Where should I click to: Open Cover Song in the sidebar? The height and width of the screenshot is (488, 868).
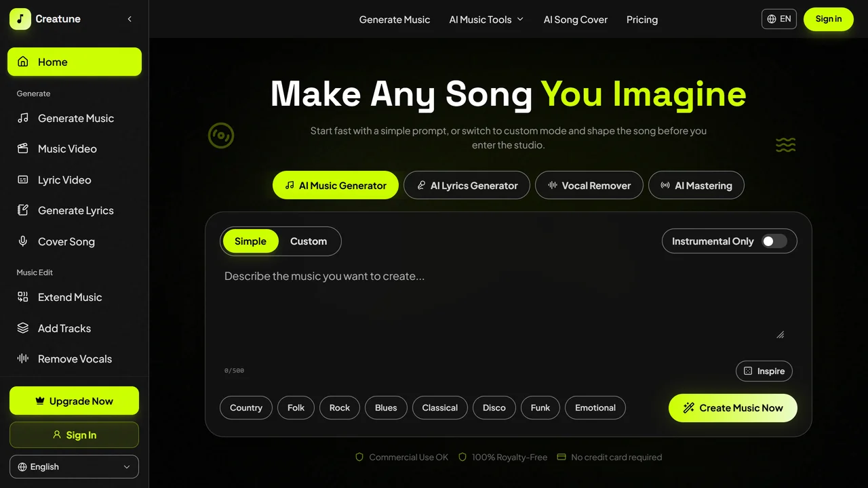click(x=75, y=241)
